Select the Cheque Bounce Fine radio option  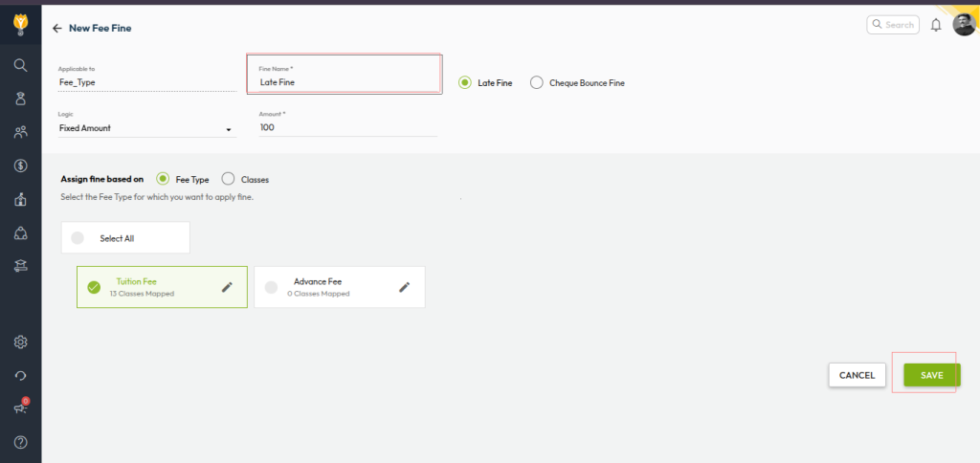pos(537,83)
